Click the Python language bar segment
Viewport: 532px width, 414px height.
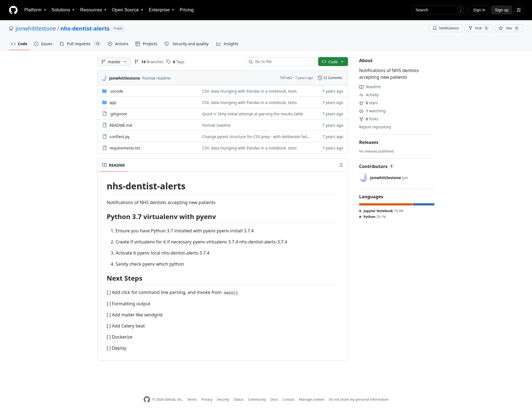coord(423,204)
